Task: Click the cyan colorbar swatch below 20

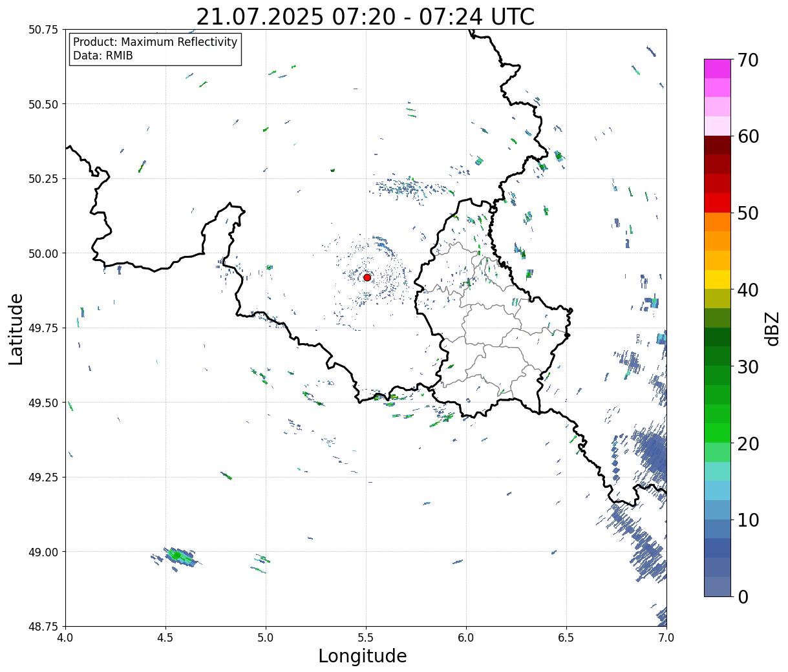Action: tap(718, 471)
